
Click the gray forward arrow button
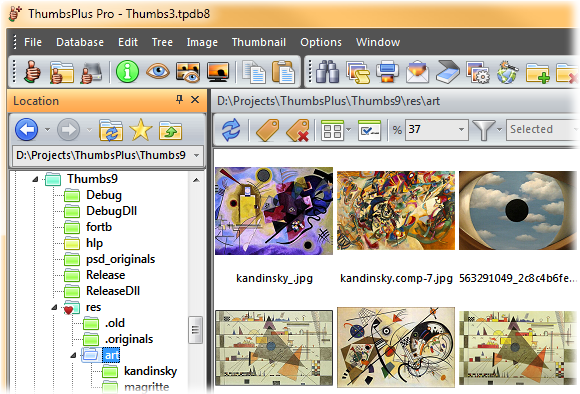pos(68,129)
